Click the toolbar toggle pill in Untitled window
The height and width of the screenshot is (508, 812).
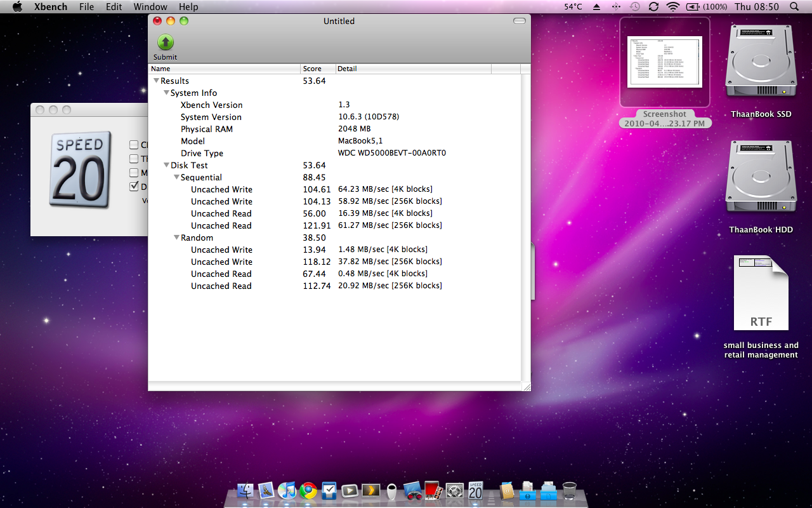(x=520, y=21)
